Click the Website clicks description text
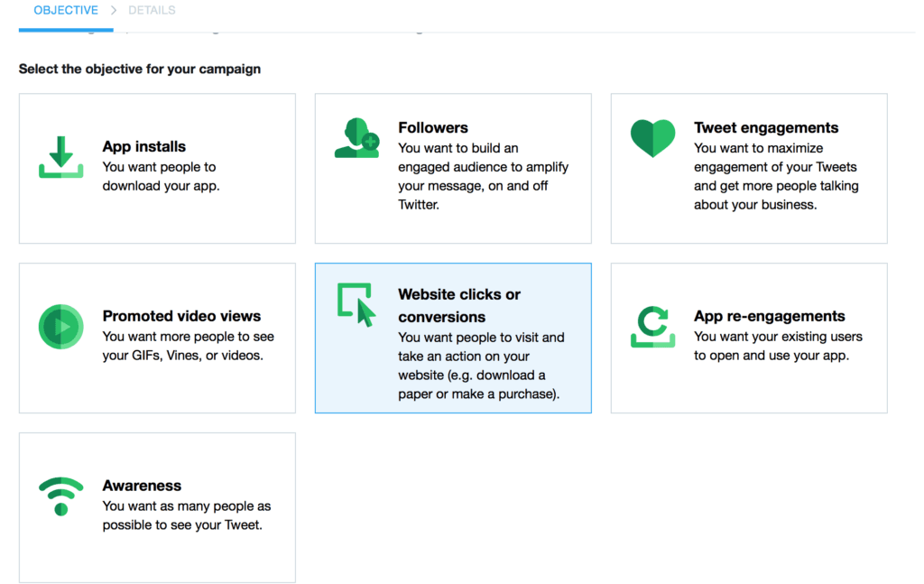 coord(481,366)
